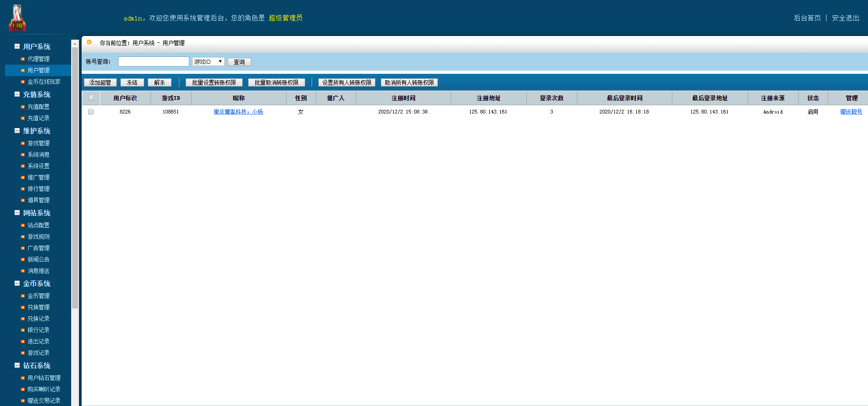
Task: Click the sidebar scroll up arrow
Action: (x=75, y=44)
